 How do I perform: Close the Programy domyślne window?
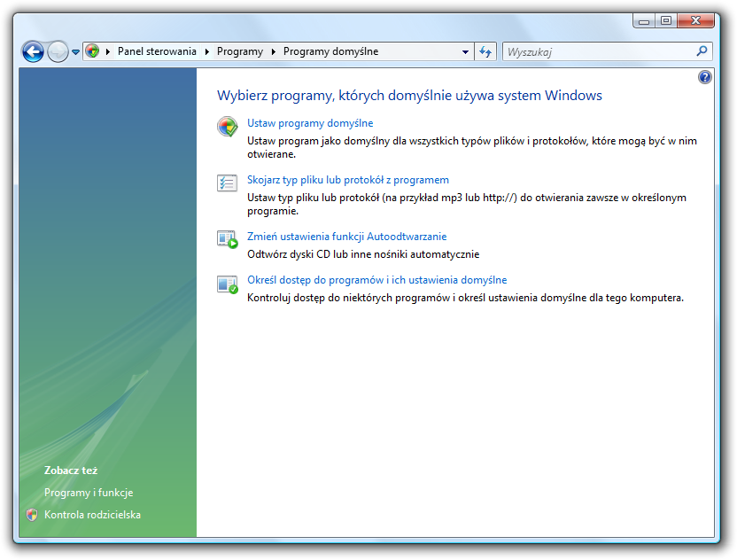click(x=696, y=21)
